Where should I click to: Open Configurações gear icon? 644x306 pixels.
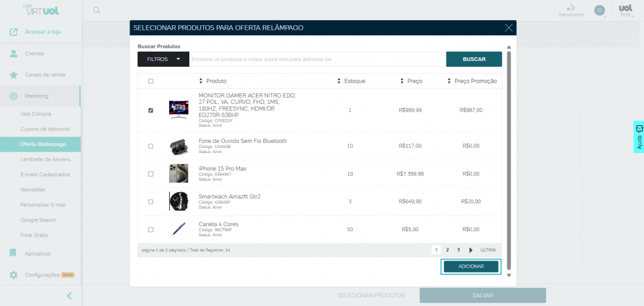13,275
